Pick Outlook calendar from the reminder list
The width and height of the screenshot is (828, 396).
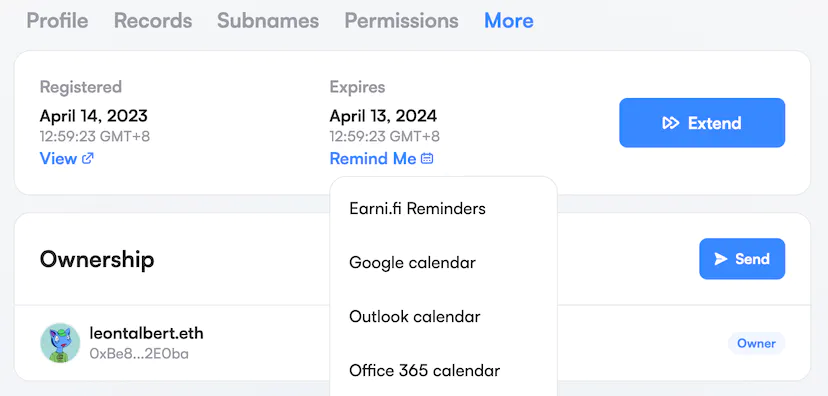click(415, 316)
